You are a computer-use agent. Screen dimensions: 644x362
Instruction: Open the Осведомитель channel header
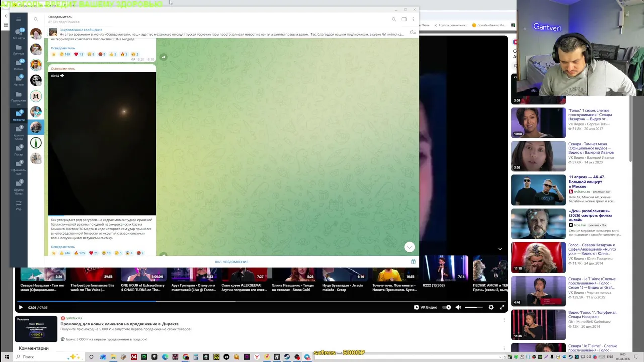pos(64,19)
